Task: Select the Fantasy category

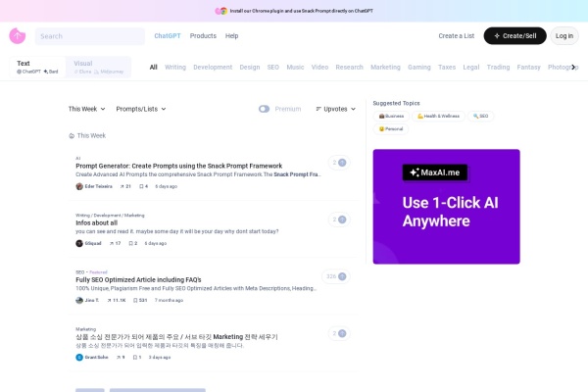Action: point(528,68)
